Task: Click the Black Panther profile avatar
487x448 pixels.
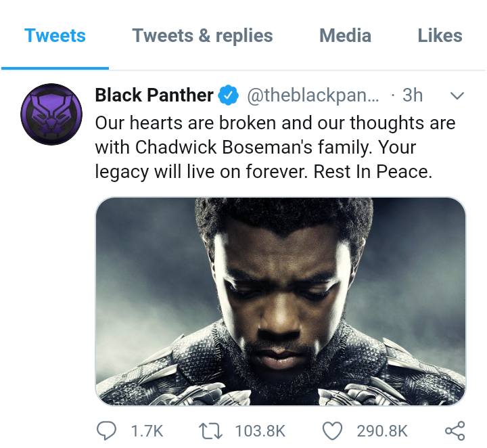Action: [46, 114]
